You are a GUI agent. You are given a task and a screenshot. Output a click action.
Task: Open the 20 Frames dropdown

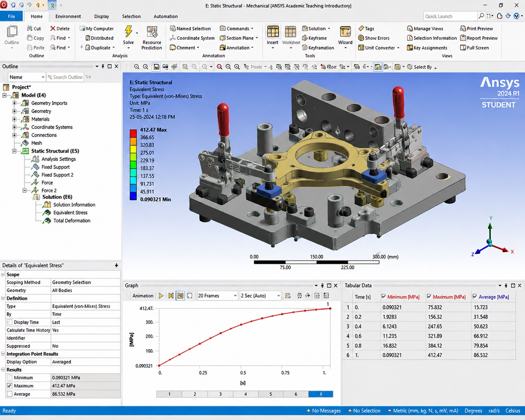(217, 296)
